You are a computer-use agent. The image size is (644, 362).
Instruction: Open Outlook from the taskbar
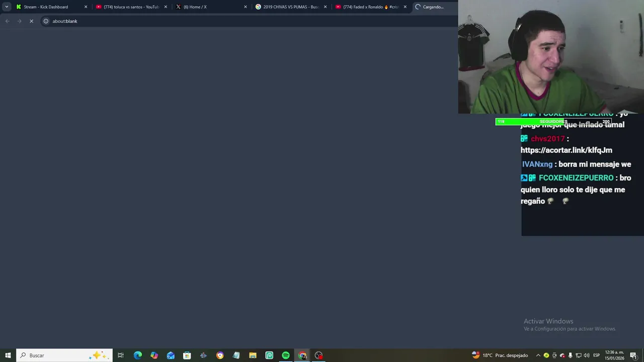(x=171, y=355)
